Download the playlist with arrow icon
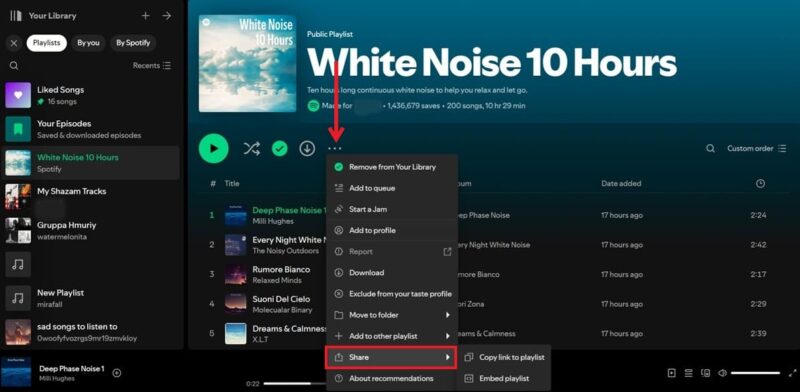The width and height of the screenshot is (800, 392). pyautogui.click(x=307, y=149)
